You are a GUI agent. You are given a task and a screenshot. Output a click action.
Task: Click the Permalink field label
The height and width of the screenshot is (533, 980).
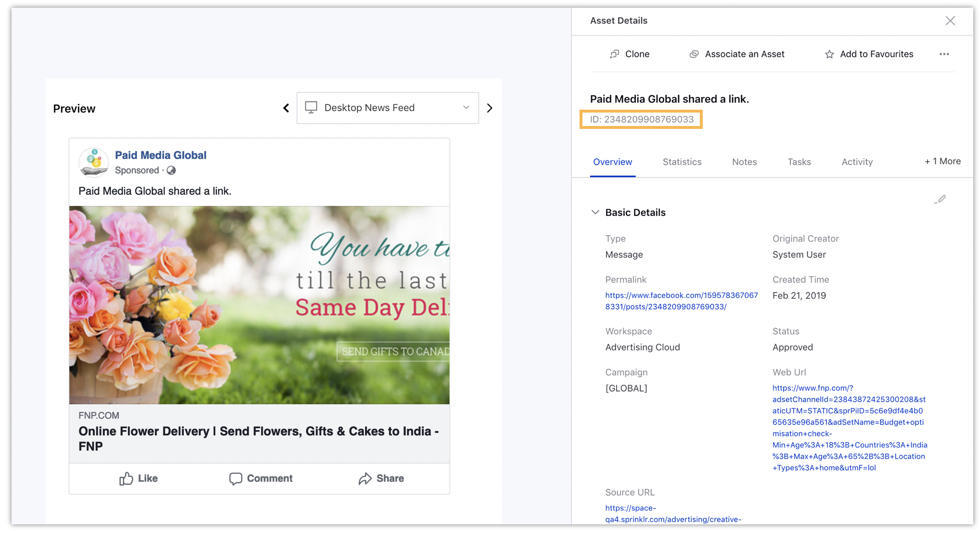(x=626, y=279)
